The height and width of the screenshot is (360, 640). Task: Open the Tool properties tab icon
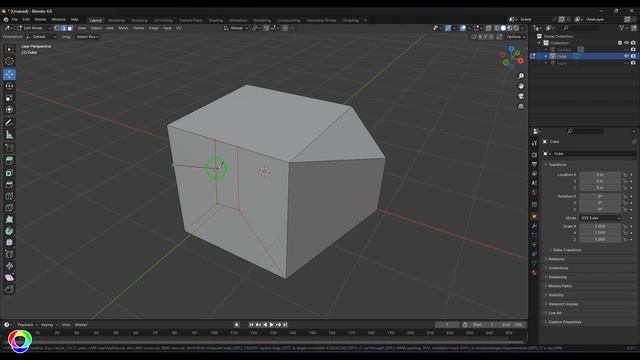tap(534, 143)
